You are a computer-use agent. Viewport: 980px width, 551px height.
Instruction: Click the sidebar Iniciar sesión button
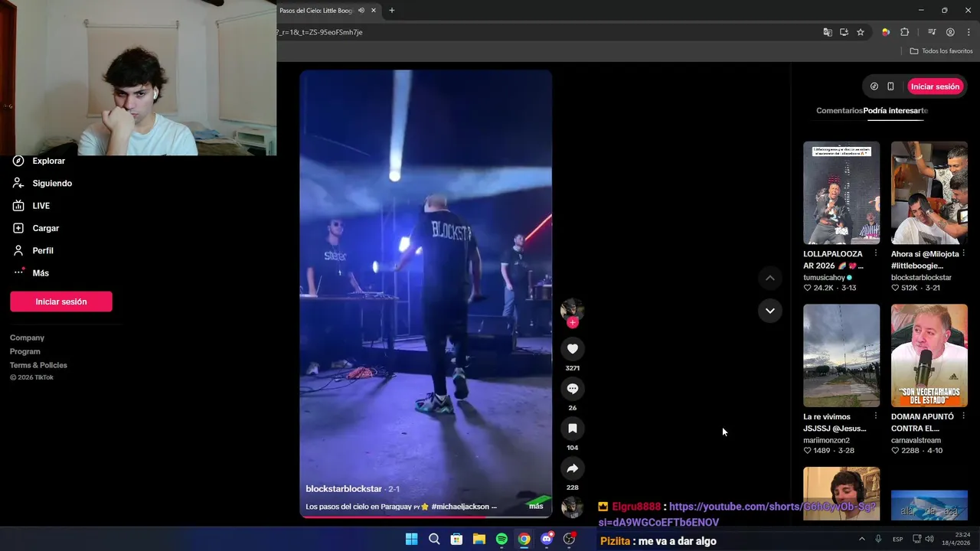point(61,302)
